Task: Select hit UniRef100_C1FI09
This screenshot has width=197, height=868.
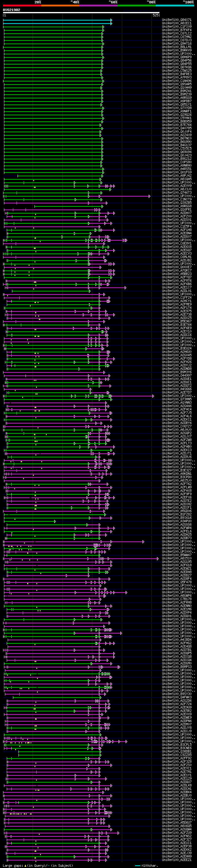Action: (177, 26)
